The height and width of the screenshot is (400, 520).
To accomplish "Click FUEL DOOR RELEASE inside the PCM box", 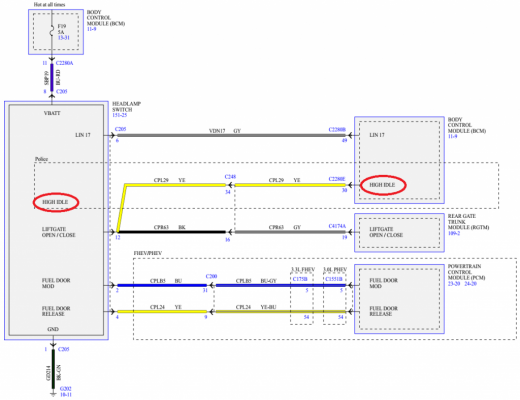I will pos(384,311).
